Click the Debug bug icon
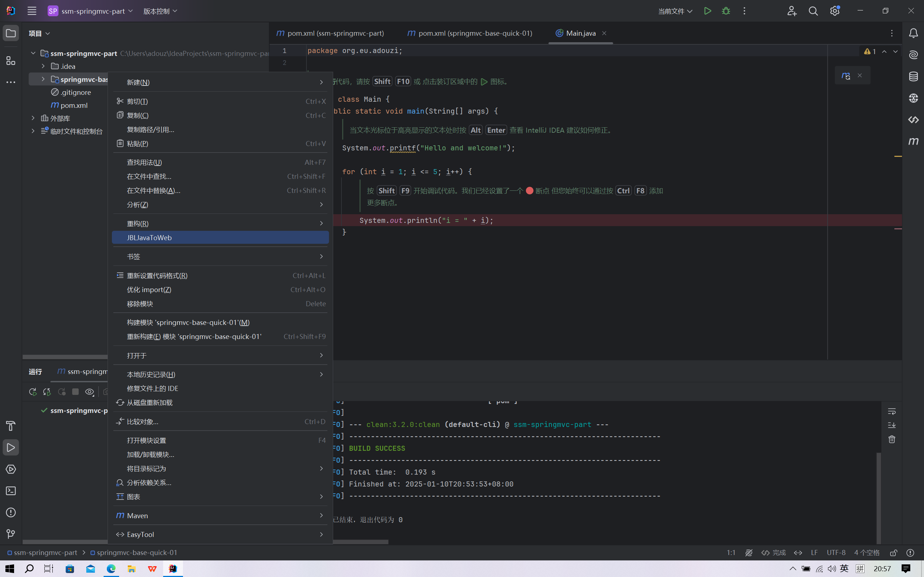 tap(726, 11)
